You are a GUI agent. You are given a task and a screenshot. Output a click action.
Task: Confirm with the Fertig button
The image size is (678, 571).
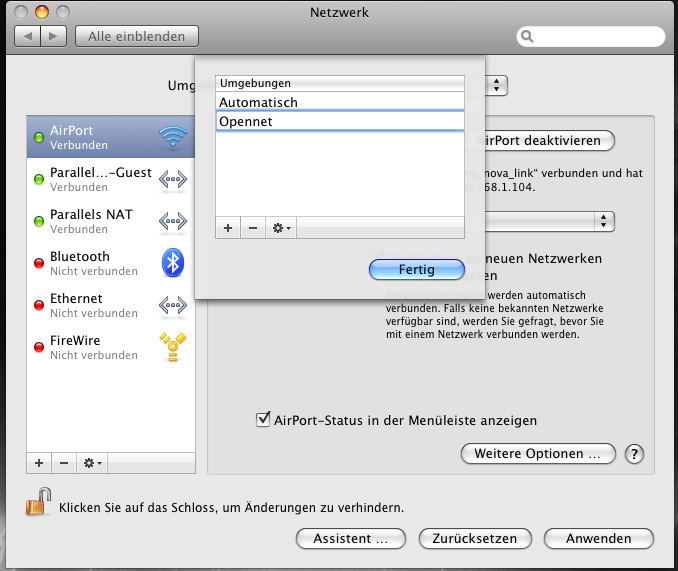coord(417,269)
